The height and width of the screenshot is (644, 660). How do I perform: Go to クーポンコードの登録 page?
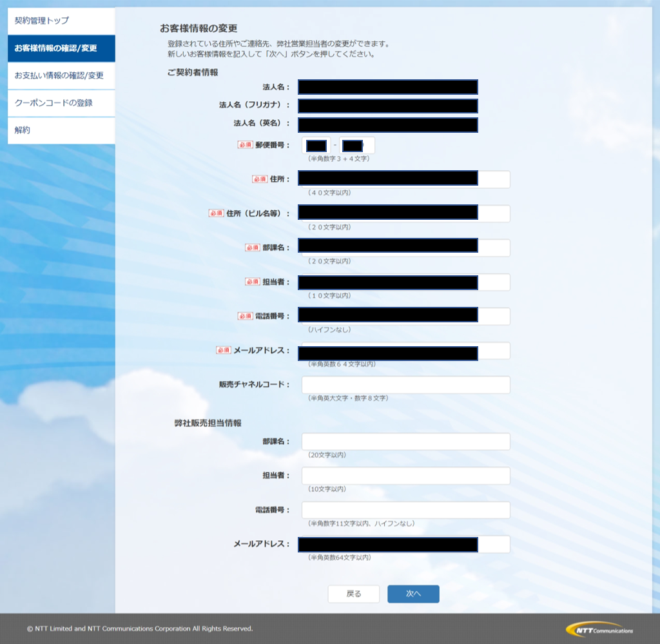tap(61, 103)
